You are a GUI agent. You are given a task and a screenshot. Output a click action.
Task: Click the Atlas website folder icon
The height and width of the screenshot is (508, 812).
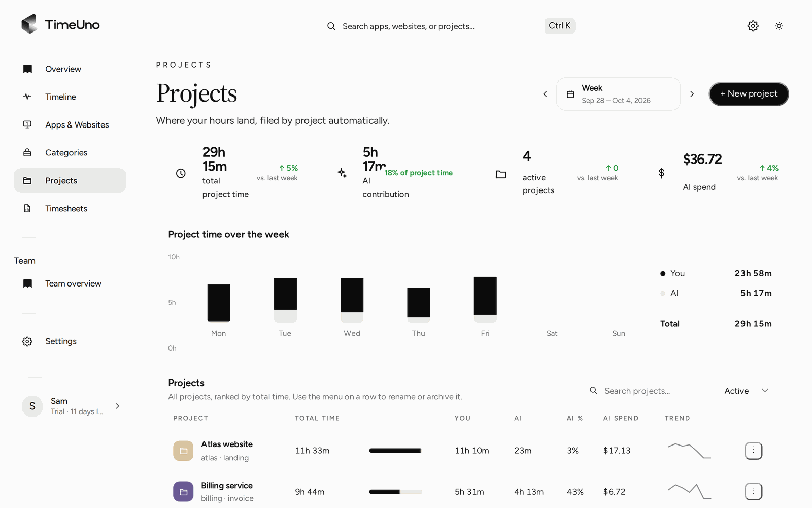(x=183, y=451)
